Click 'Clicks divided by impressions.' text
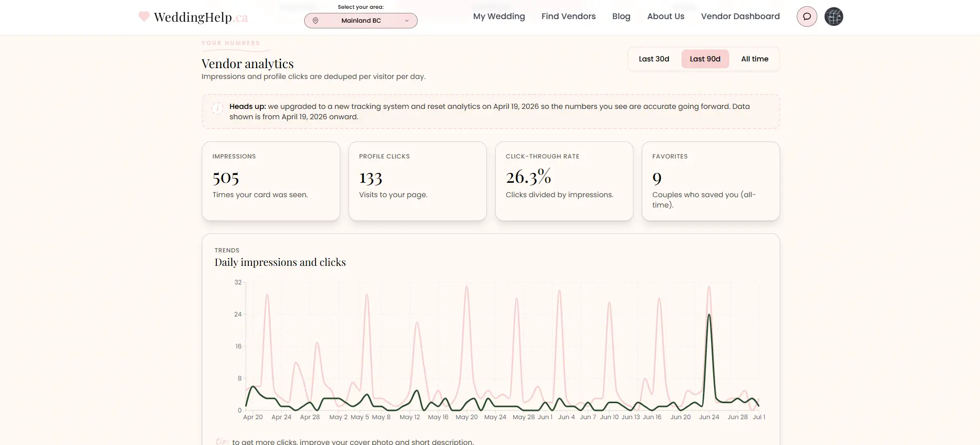 [x=560, y=195]
